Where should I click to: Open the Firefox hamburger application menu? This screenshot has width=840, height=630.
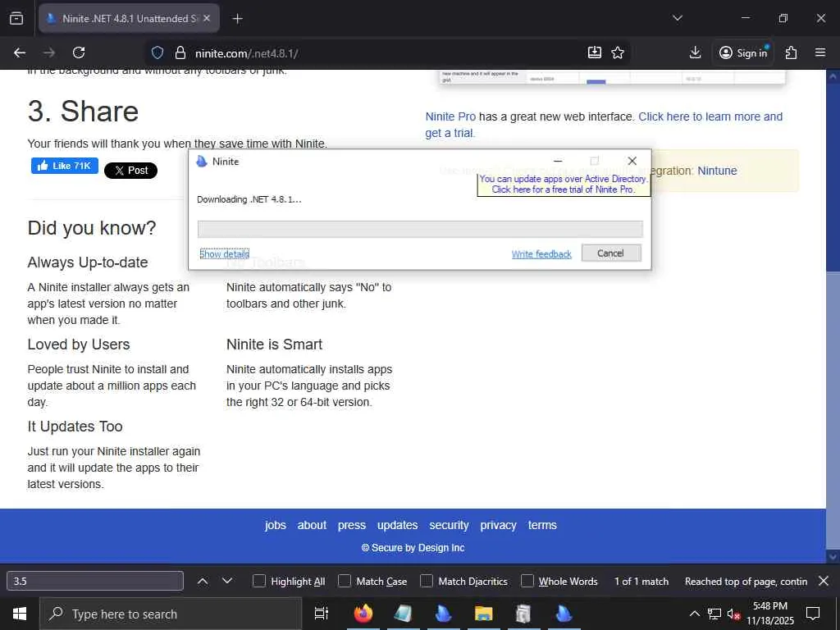point(820,52)
